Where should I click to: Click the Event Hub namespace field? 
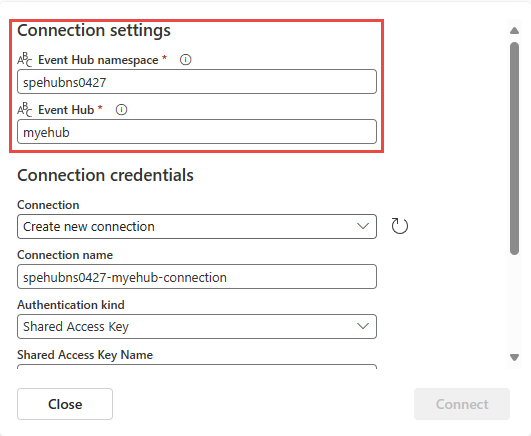click(197, 82)
